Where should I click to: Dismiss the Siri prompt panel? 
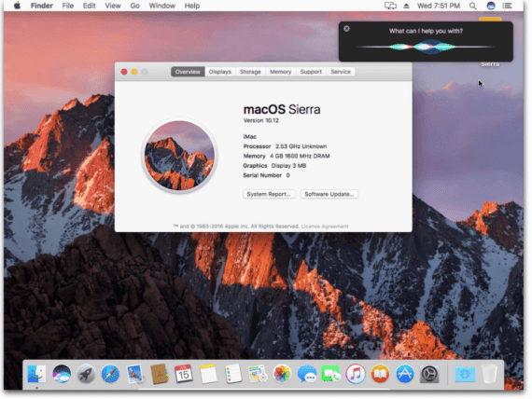(x=346, y=29)
